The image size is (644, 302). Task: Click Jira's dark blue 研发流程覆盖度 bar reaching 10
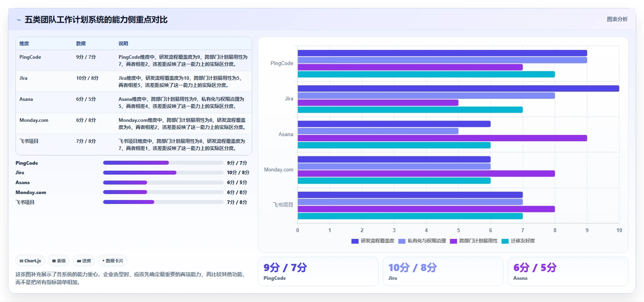coord(458,88)
